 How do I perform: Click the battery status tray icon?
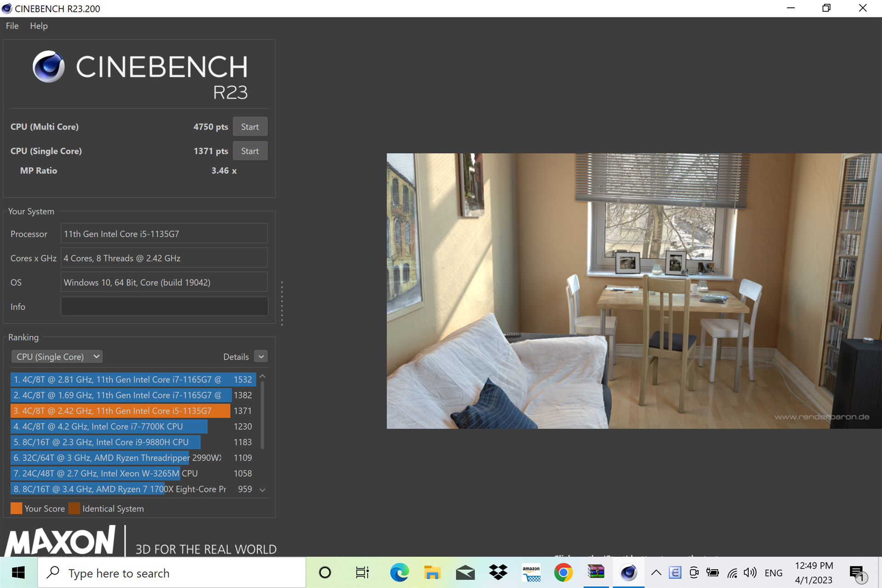click(712, 572)
